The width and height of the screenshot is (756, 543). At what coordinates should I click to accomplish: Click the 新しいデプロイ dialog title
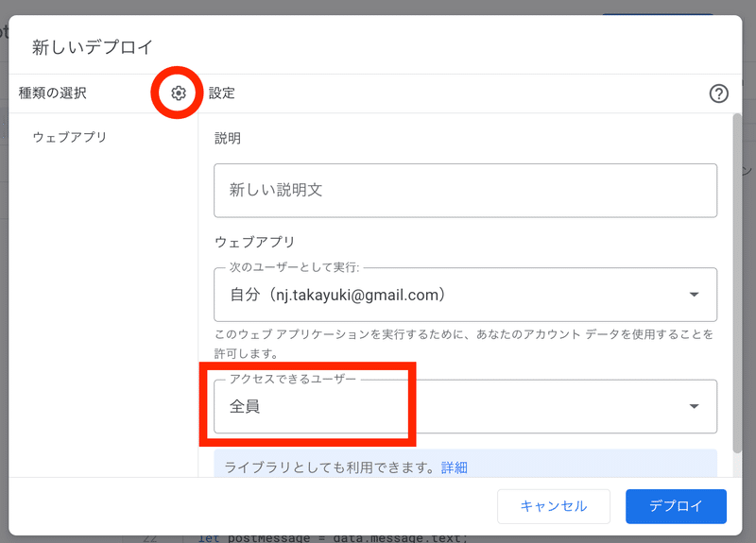coord(93,47)
